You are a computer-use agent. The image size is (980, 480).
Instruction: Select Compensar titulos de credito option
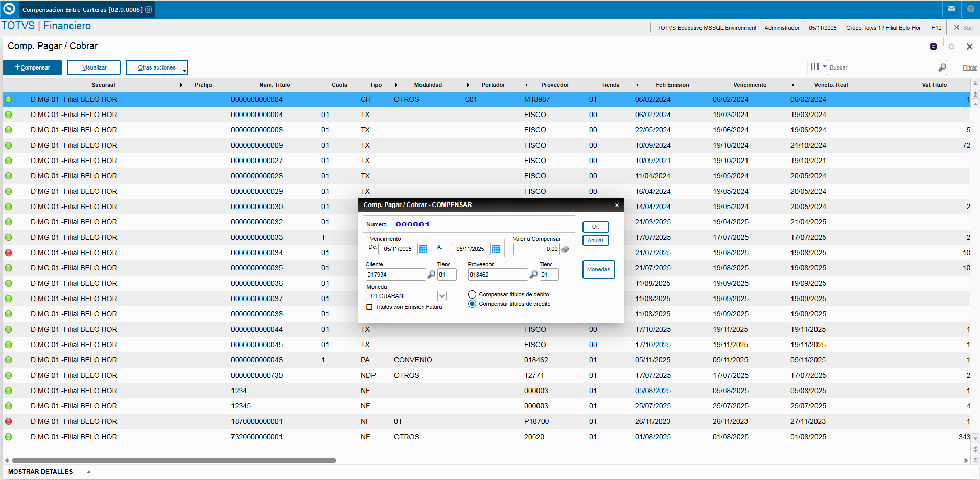point(472,304)
